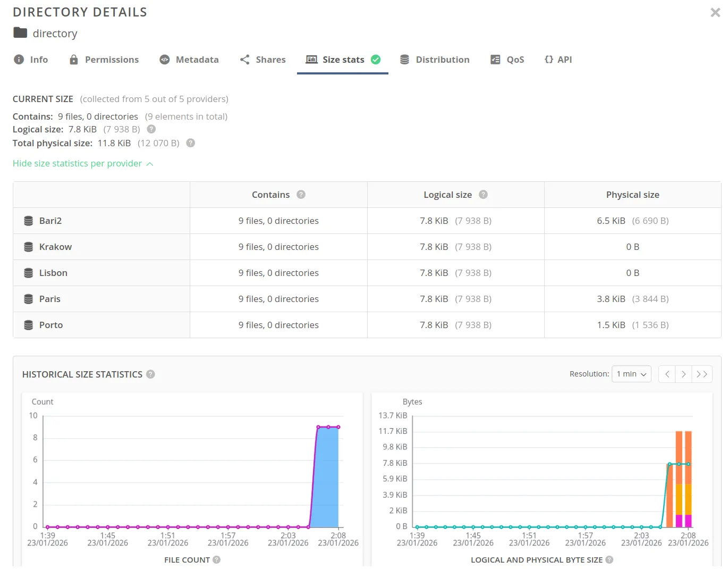The image size is (728, 569).
Task: Show help for the File Count chart
Action: click(216, 560)
